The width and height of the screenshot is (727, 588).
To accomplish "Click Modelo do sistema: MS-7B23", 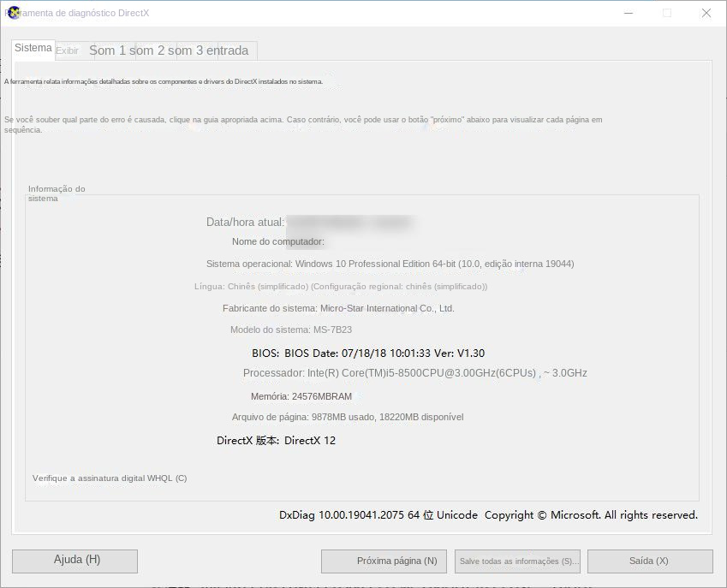I will tap(291, 330).
